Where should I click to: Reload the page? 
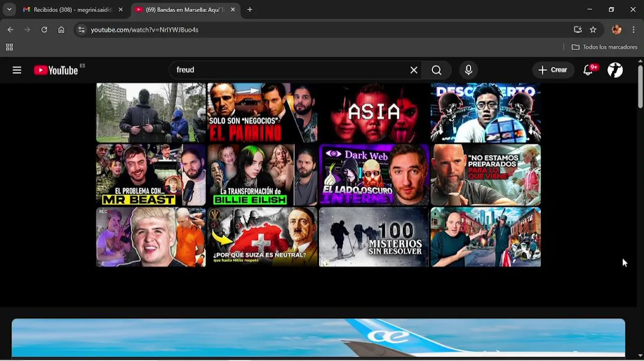point(44,30)
